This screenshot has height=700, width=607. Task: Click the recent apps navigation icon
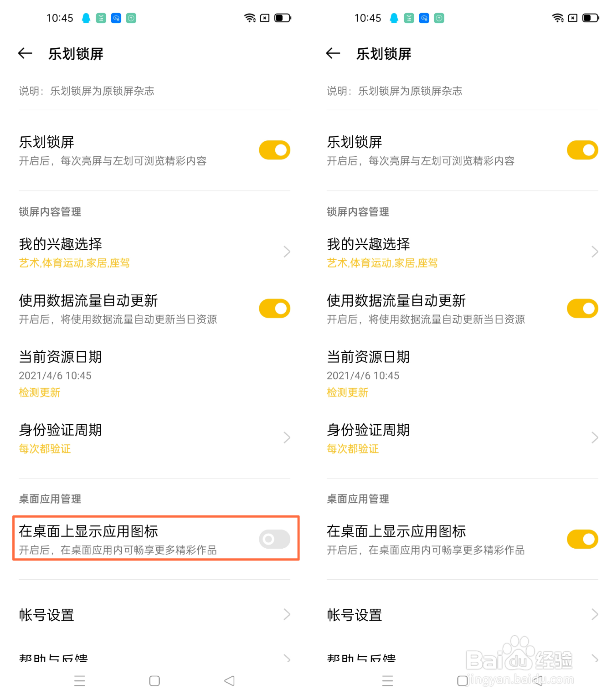pos(80,680)
